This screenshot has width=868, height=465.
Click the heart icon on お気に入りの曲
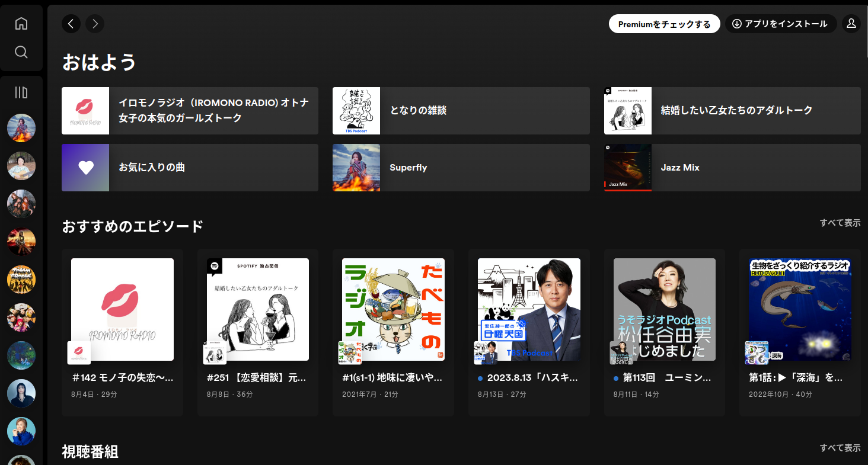pyautogui.click(x=86, y=168)
